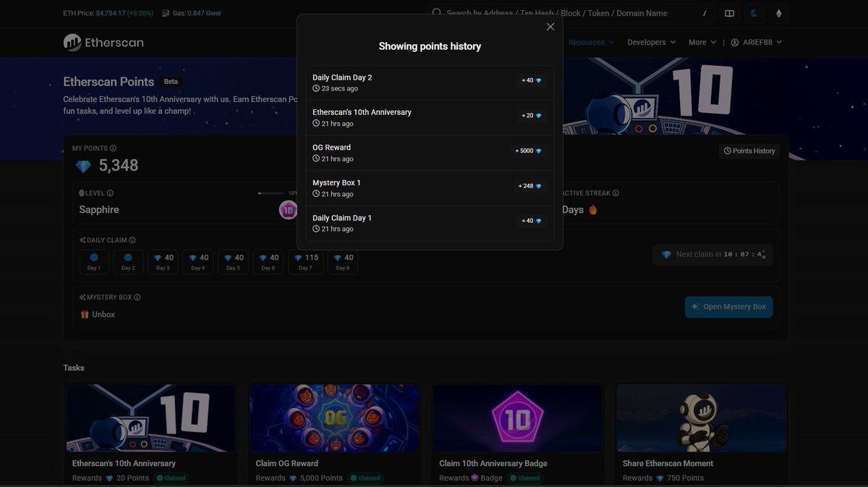Select the Day 3 daily claim tile
The width and height of the screenshot is (868, 487).
tap(163, 262)
